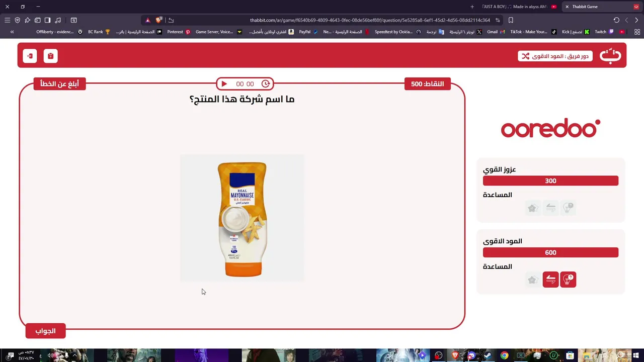
Task: Open the BC Rank bookmark
Action: point(99,32)
